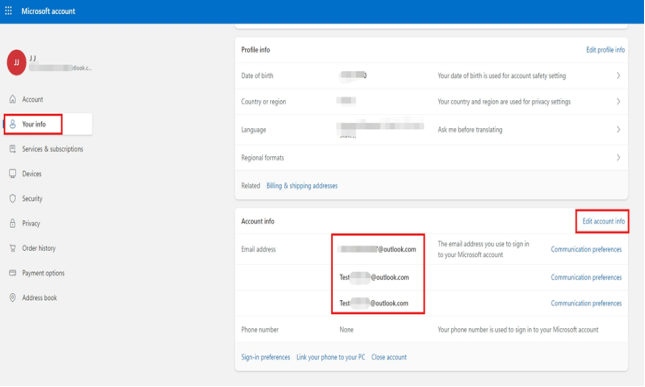Expand the Language row chevron
The width and height of the screenshot is (645, 387).
click(x=618, y=130)
